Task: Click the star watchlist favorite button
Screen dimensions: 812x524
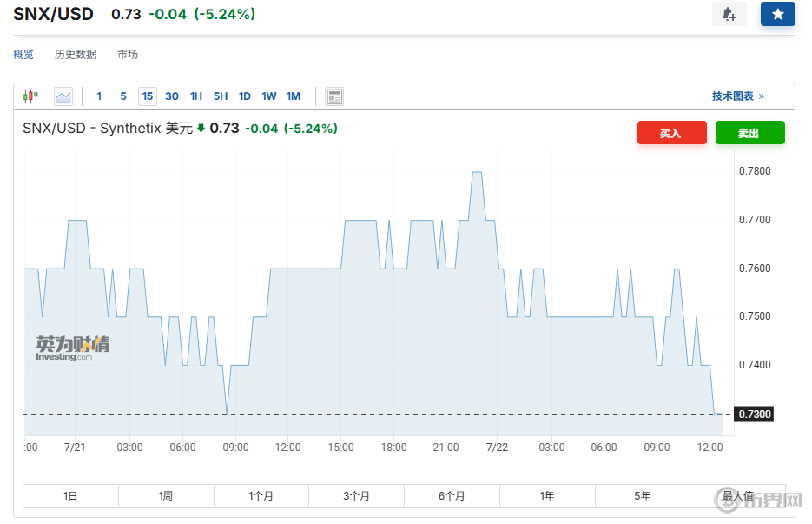Action: coord(777,15)
